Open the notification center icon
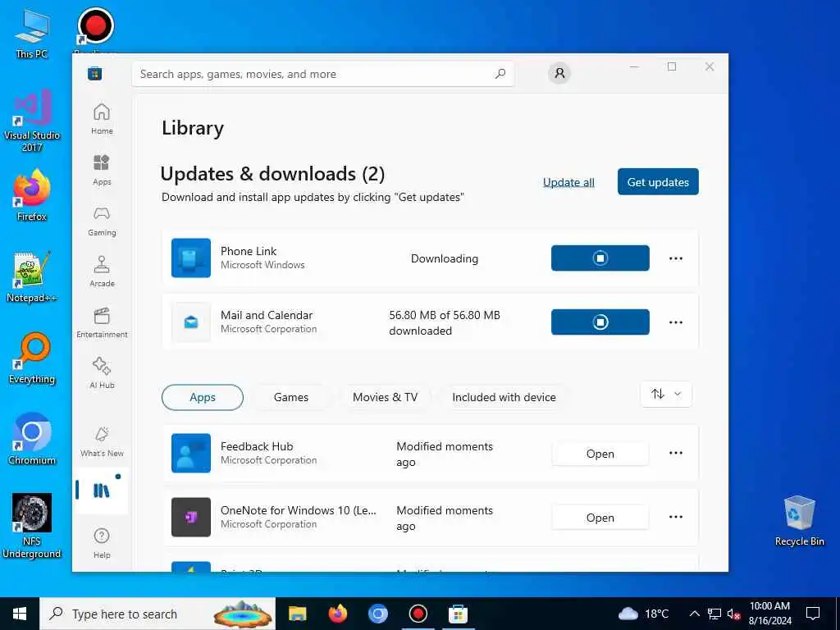Screen dimensions: 840x630 (x=813, y=614)
